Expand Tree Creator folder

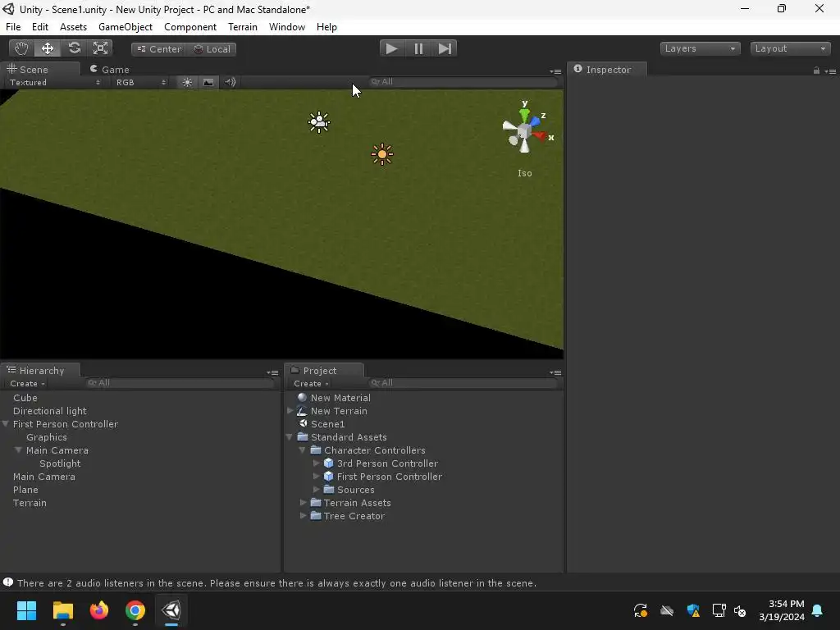304,515
